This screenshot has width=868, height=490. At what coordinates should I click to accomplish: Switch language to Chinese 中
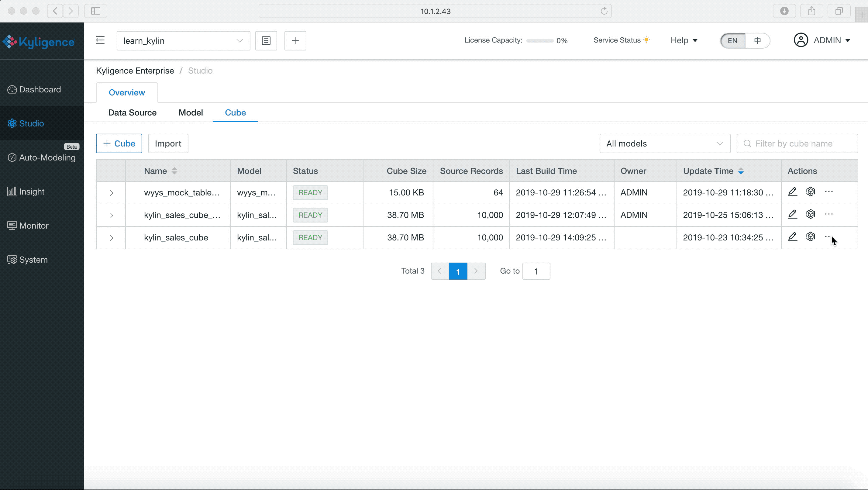coord(757,41)
